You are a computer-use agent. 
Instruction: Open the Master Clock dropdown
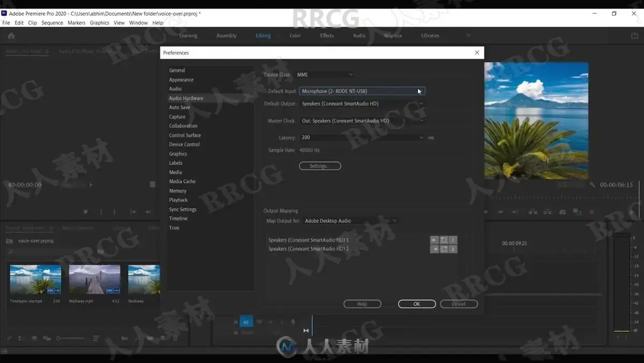point(362,121)
